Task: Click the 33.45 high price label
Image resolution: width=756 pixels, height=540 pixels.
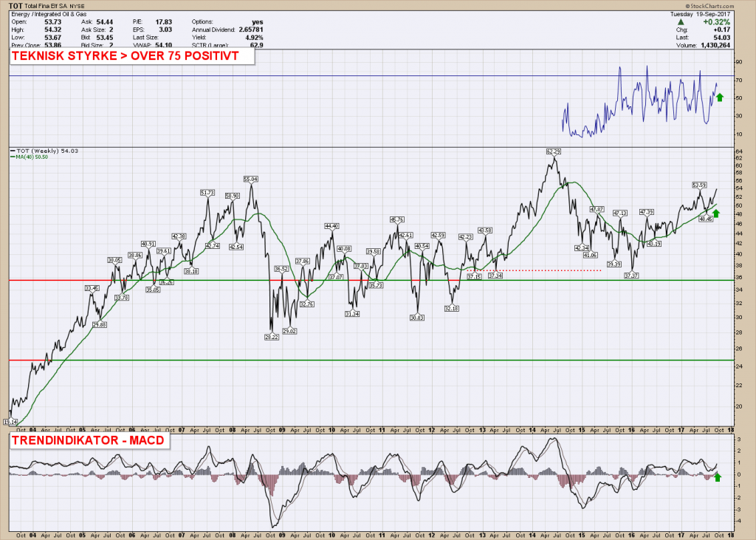Action: 92,288
